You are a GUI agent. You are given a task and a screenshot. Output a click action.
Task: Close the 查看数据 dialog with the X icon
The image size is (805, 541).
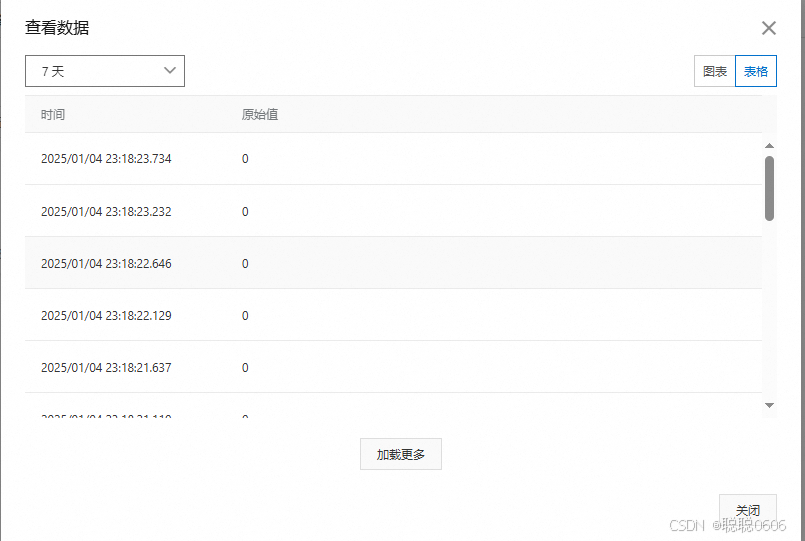(x=769, y=28)
